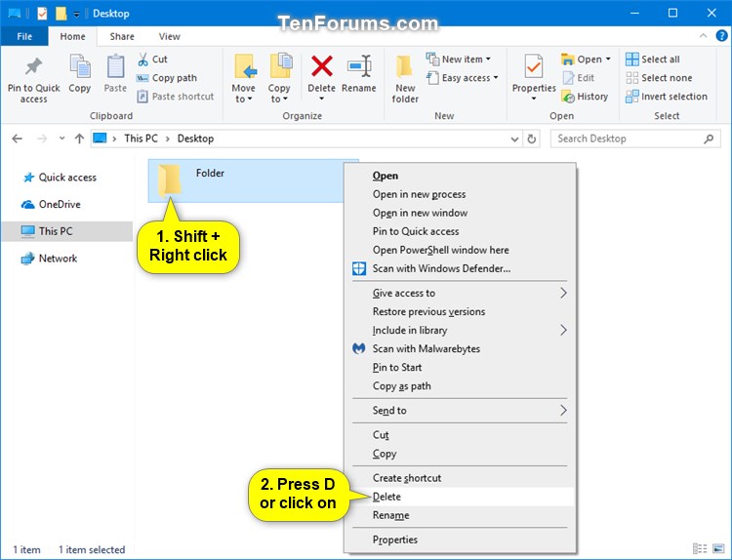Image resolution: width=732 pixels, height=560 pixels.
Task: Click Paste shortcut in the ribbon
Action: pyautogui.click(x=175, y=97)
